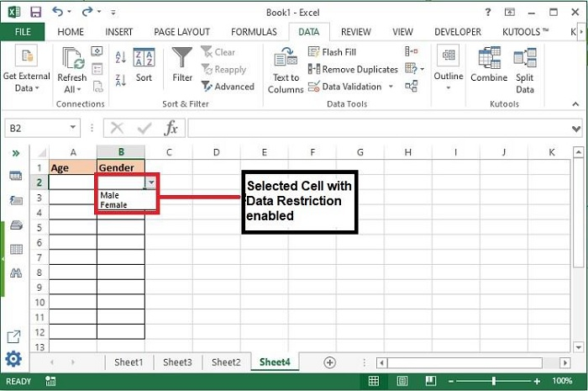Select the Age header cell

tap(73, 167)
